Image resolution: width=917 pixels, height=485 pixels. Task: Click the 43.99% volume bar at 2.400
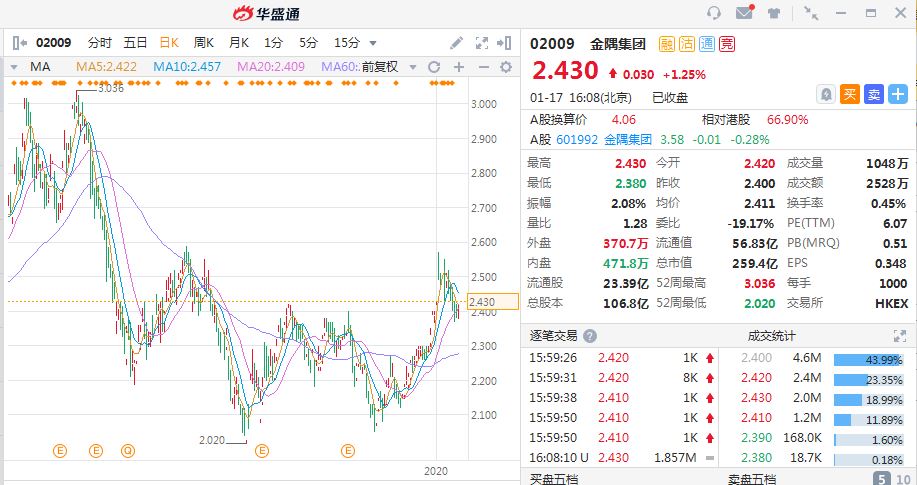pyautogui.click(x=868, y=360)
